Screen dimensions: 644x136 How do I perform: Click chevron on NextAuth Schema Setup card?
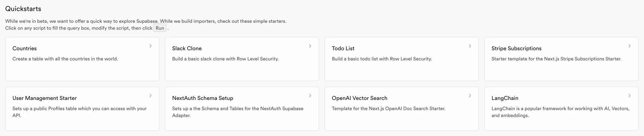point(310,96)
